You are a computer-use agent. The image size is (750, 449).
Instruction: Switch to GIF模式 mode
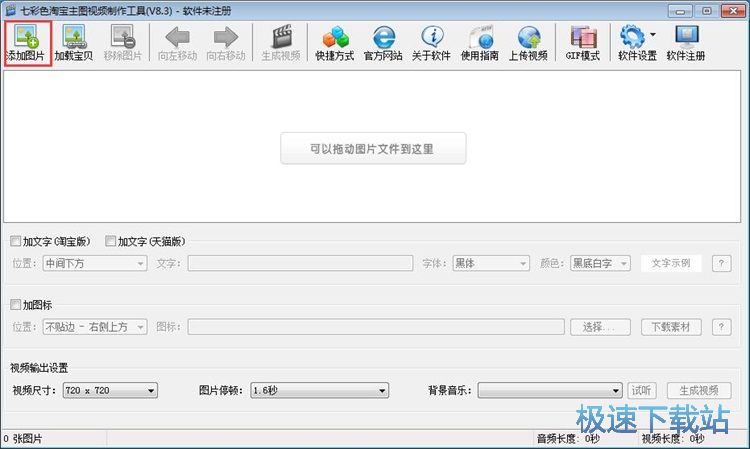coord(583,43)
